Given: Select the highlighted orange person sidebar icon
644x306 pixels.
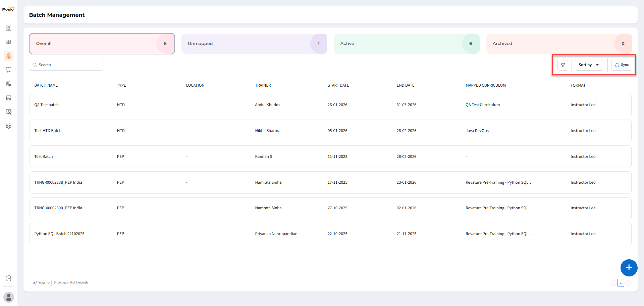Looking at the screenshot, I should pyautogui.click(x=9, y=56).
